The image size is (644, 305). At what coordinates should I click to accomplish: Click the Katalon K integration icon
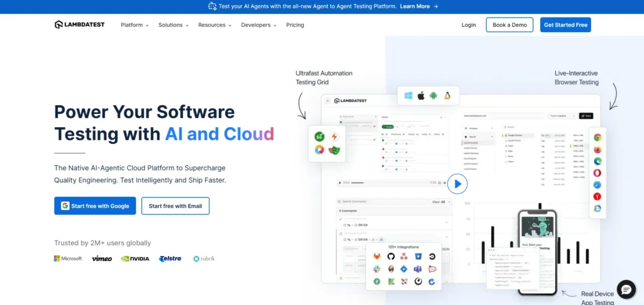[391, 282]
